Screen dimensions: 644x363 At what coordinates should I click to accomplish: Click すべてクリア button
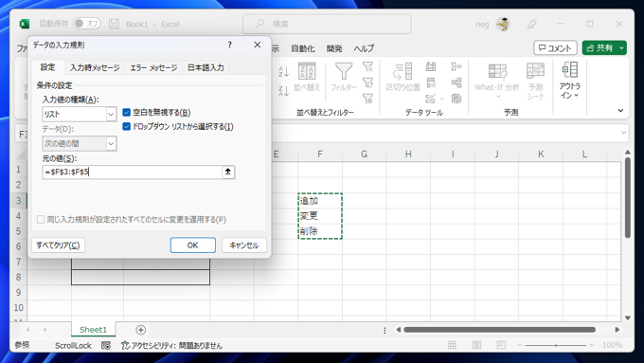58,245
